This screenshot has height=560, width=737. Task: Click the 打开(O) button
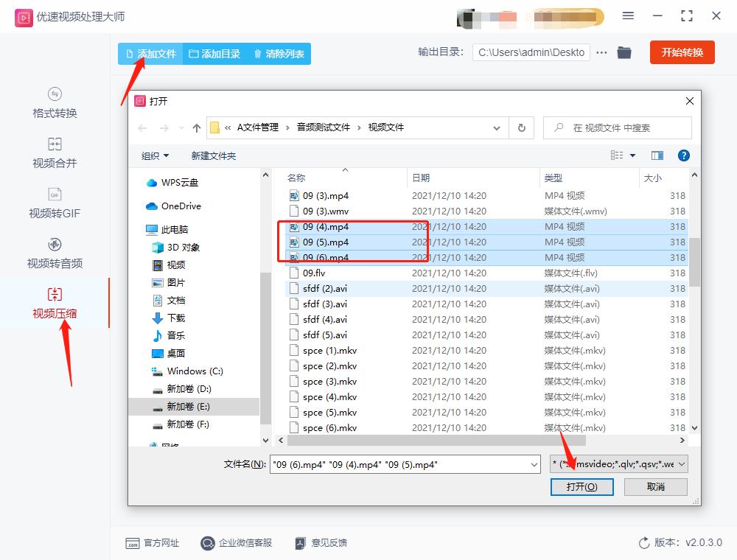581,486
